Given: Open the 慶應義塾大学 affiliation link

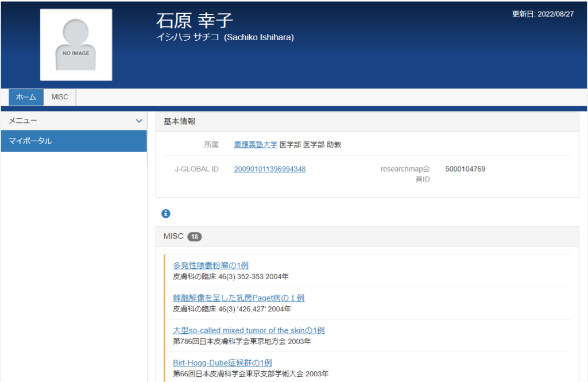Looking at the screenshot, I should (x=256, y=145).
